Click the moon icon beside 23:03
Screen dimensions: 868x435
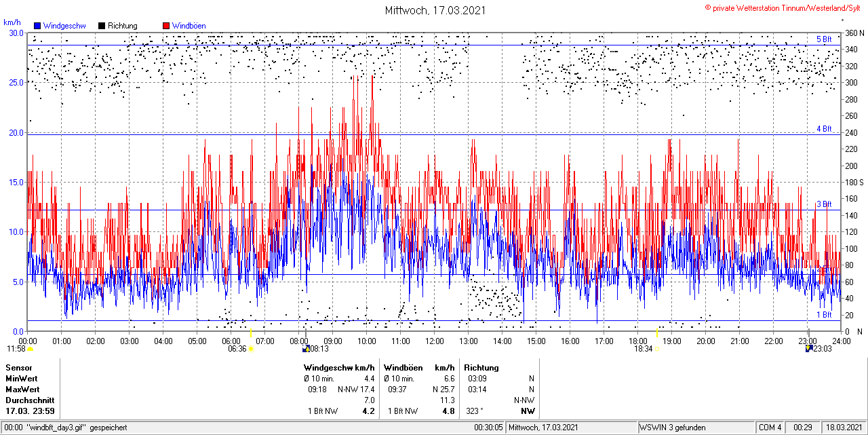pos(808,349)
